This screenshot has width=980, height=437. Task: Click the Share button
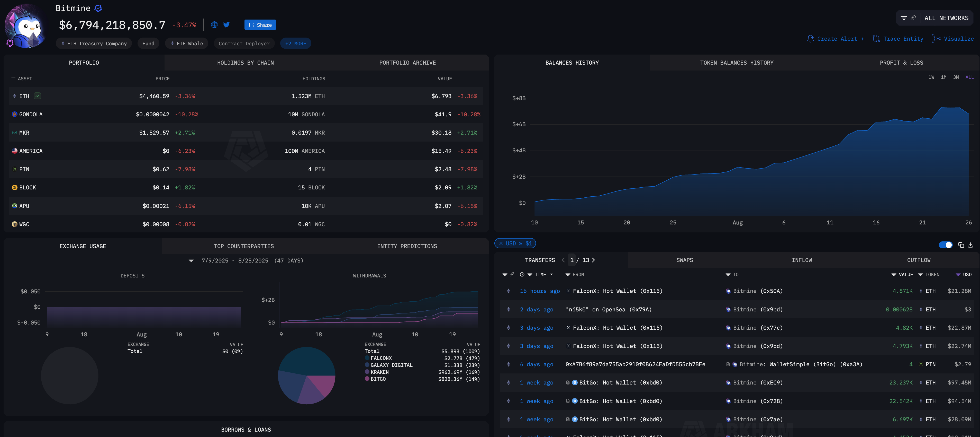[x=260, y=25]
